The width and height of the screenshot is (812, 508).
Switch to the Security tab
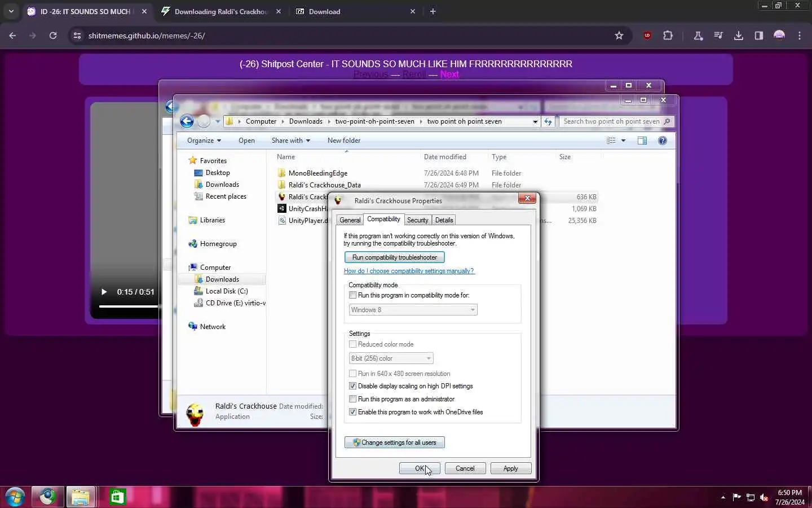[417, 220]
